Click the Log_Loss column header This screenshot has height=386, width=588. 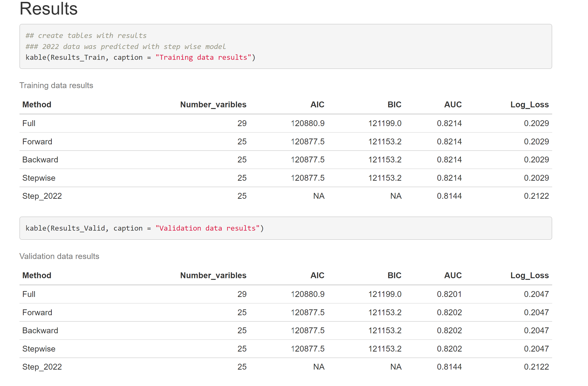tap(529, 104)
